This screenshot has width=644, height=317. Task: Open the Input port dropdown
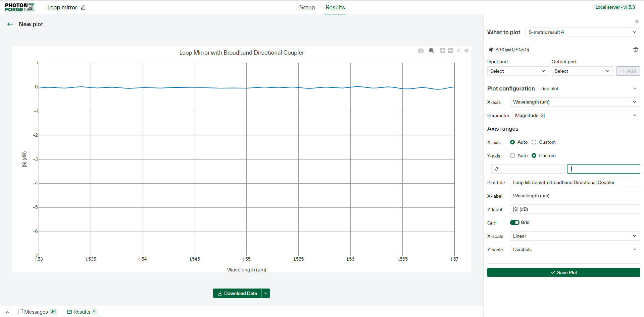(518, 71)
